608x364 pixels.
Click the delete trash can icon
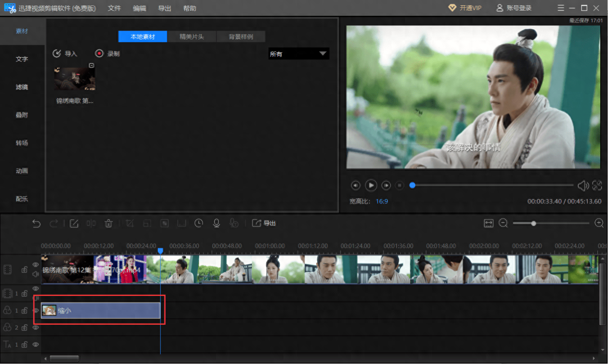109,223
